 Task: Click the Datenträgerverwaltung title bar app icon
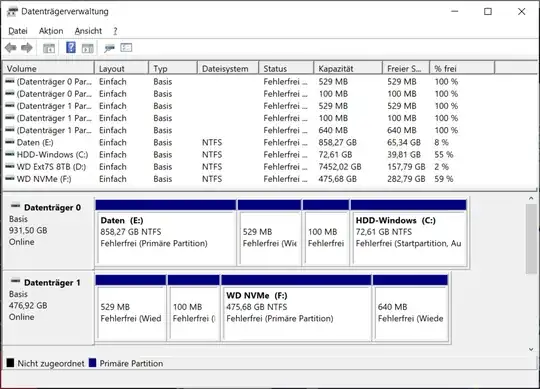12,12
